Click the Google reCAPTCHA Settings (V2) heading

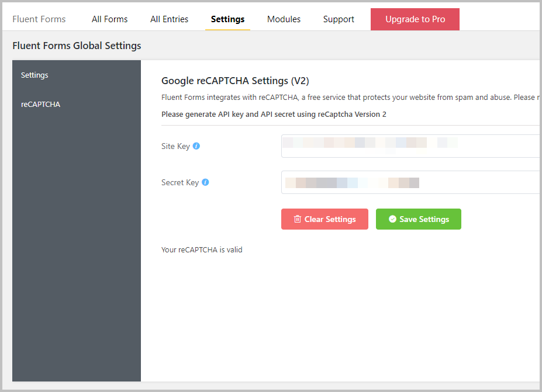pyautogui.click(x=235, y=81)
